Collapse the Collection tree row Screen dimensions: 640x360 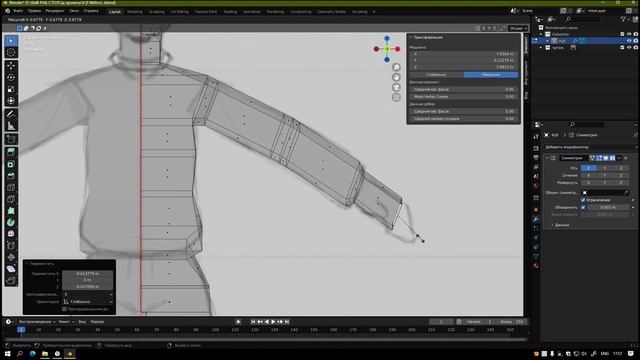[541, 34]
